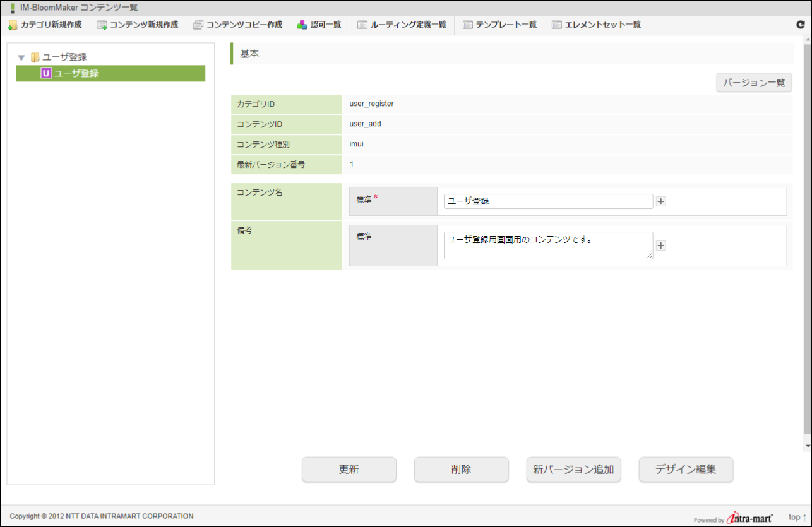The image size is (812, 527).
Task: Click the top ↑ link in the footer
Action: pos(797,517)
